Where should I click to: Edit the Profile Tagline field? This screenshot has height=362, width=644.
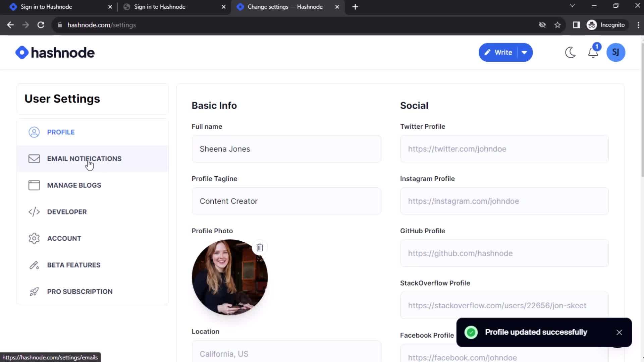pos(286,201)
